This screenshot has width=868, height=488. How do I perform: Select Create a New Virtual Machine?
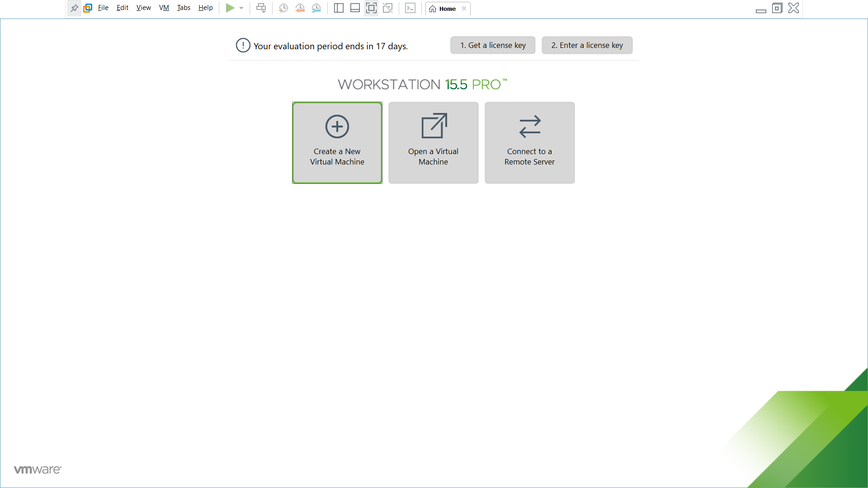pyautogui.click(x=337, y=142)
